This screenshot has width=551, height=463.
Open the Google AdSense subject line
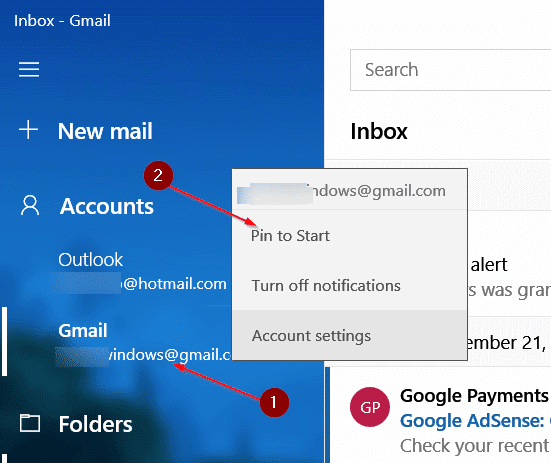pos(475,421)
